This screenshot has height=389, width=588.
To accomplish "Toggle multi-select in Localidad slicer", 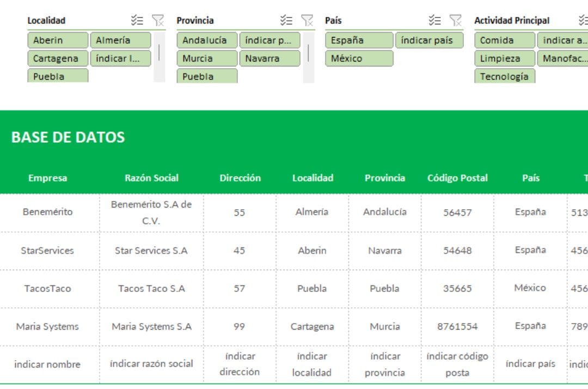I will pos(137,20).
